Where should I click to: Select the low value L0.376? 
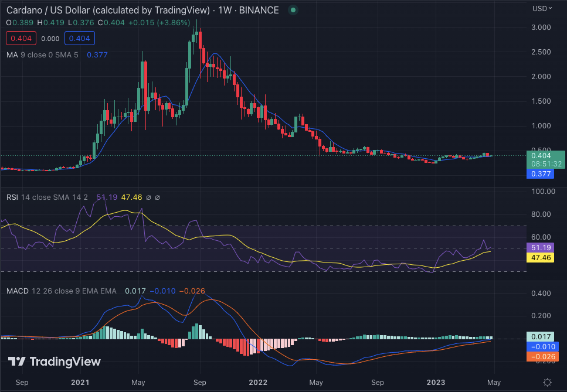[81, 22]
